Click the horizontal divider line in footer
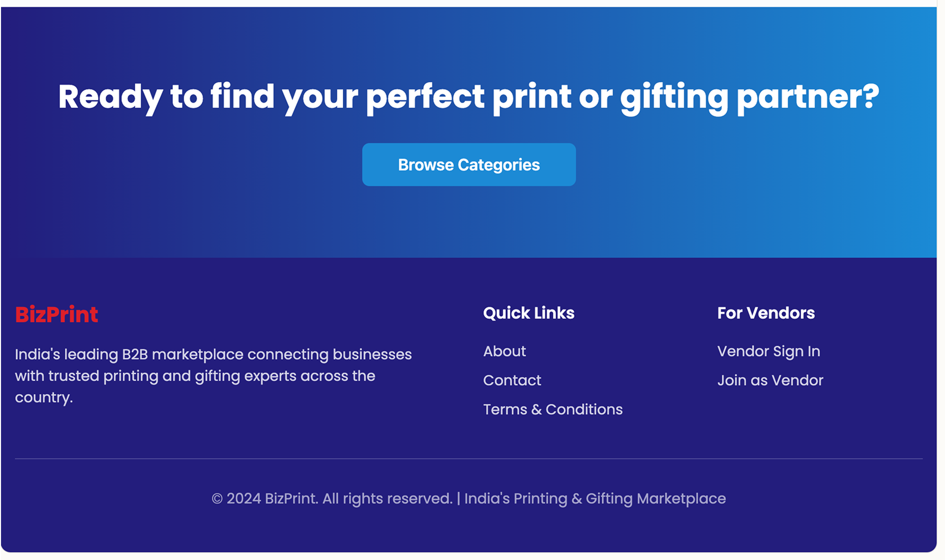 (468, 459)
